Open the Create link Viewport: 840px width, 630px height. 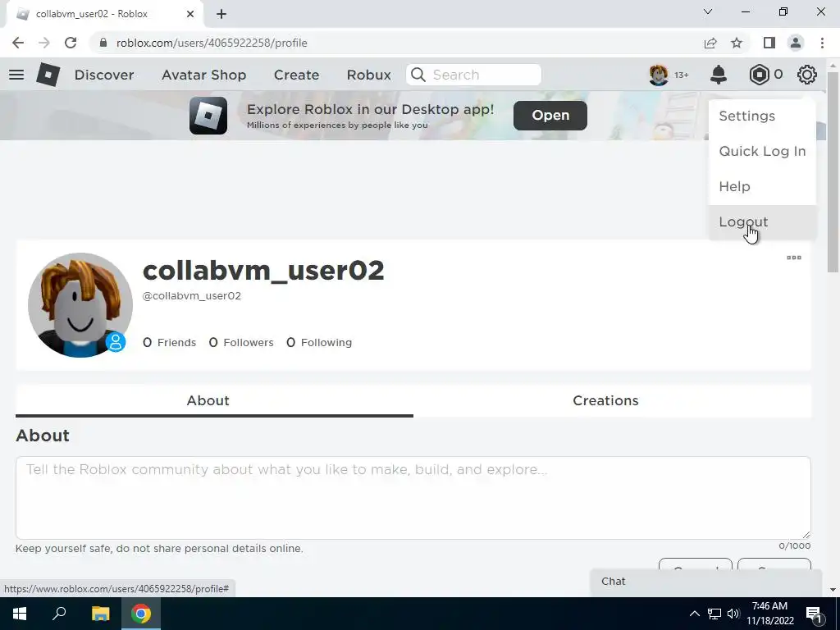pyautogui.click(x=296, y=75)
